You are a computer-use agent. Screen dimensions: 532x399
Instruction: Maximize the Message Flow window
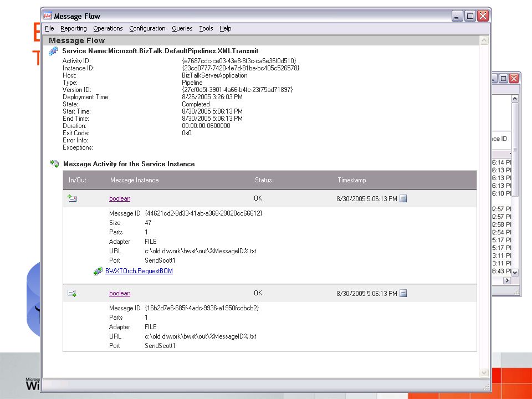tap(470, 16)
